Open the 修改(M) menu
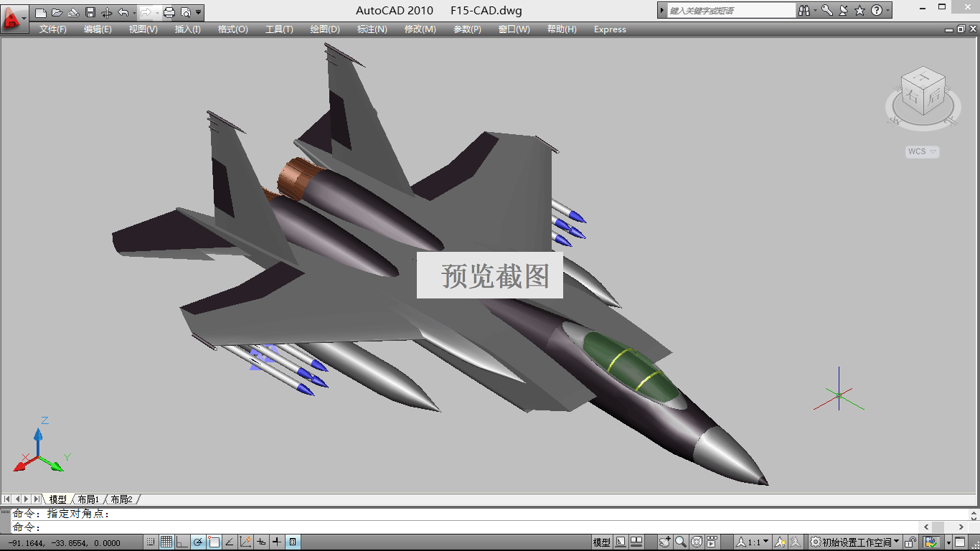Viewport: 980px width, 551px height. pos(420,29)
